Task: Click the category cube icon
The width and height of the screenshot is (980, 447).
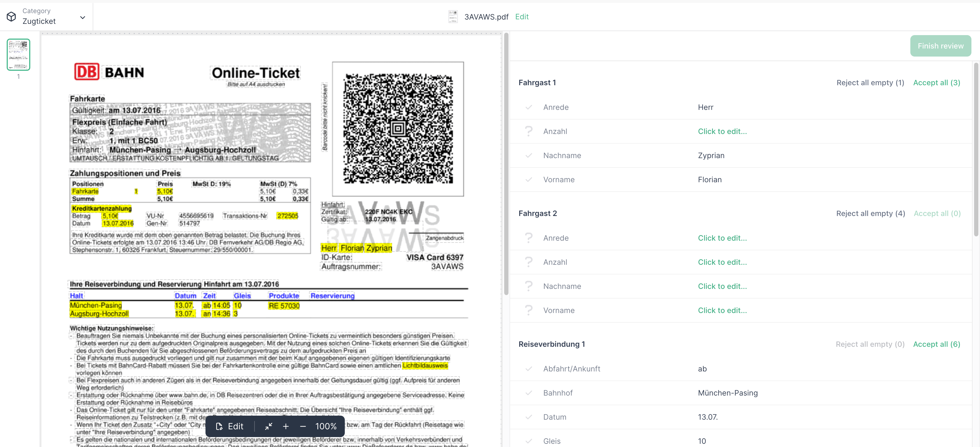Action: point(12,17)
